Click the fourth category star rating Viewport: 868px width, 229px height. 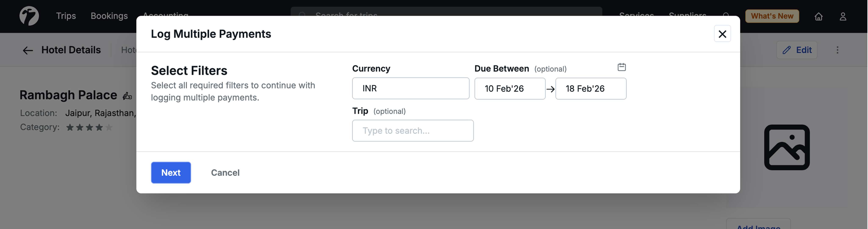pos(99,127)
